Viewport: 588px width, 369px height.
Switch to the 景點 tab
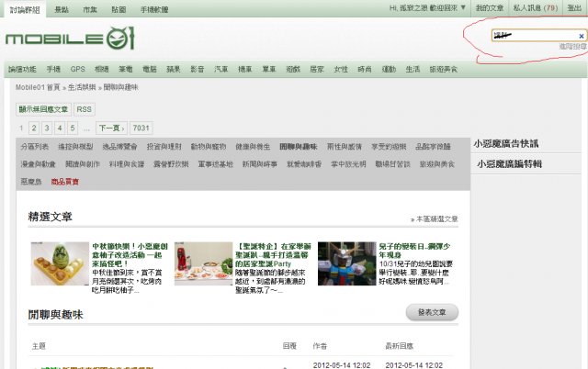point(62,9)
